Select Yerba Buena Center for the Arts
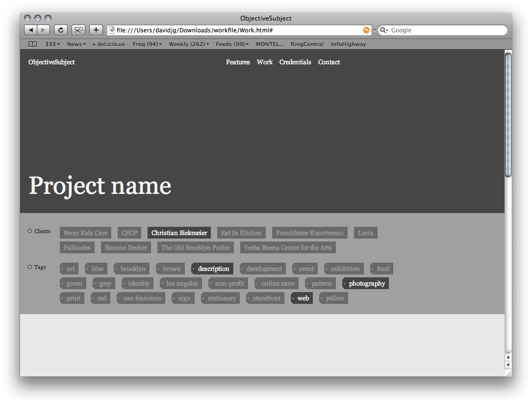 point(288,247)
